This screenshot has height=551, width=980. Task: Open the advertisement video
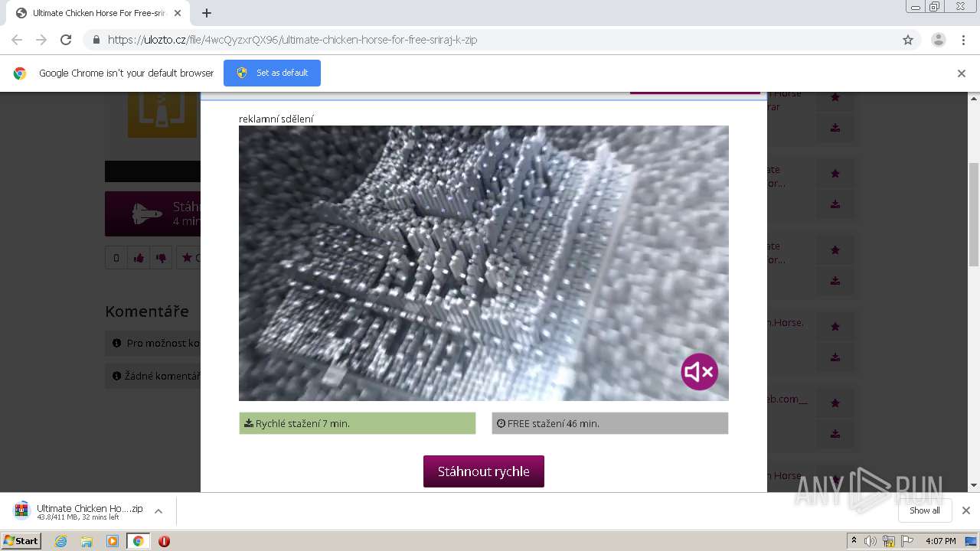[x=484, y=263]
